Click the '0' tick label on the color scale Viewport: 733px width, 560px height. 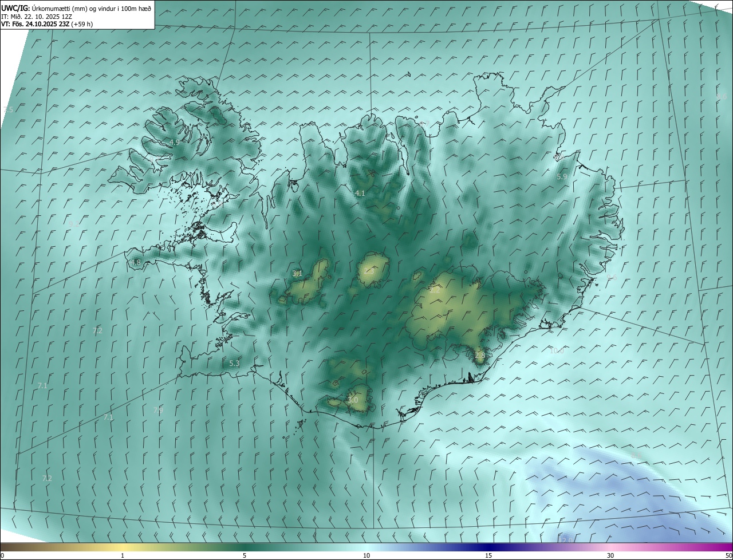[x=2, y=555]
